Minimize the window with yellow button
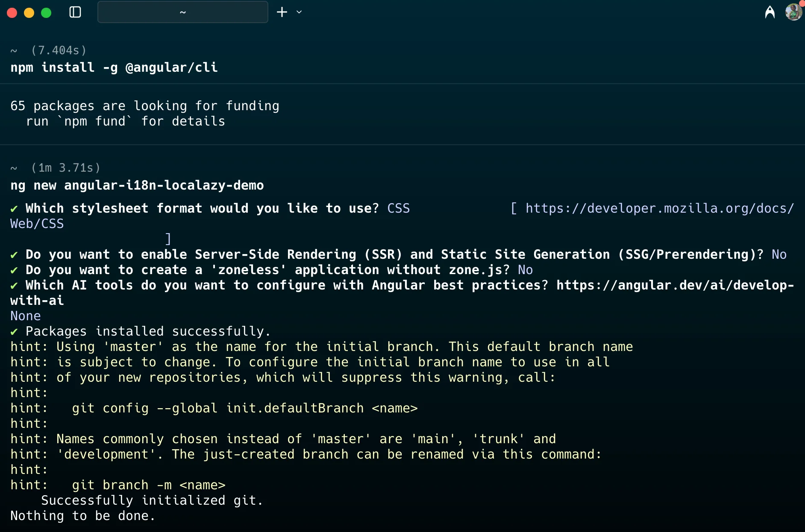This screenshot has width=805, height=532. pyautogui.click(x=29, y=13)
